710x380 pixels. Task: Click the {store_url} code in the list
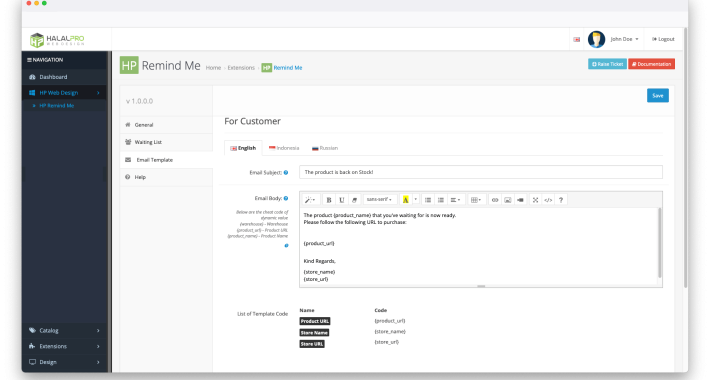tap(387, 342)
